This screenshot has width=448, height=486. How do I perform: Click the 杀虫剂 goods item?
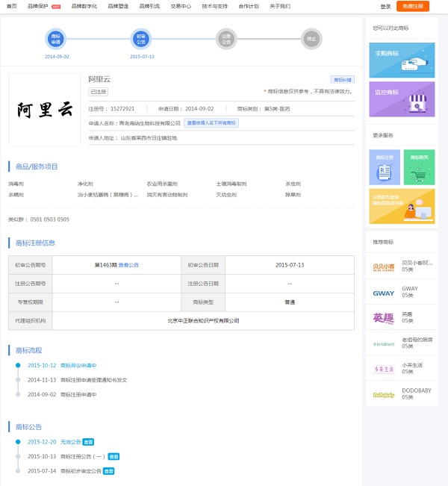pyautogui.click(x=293, y=184)
